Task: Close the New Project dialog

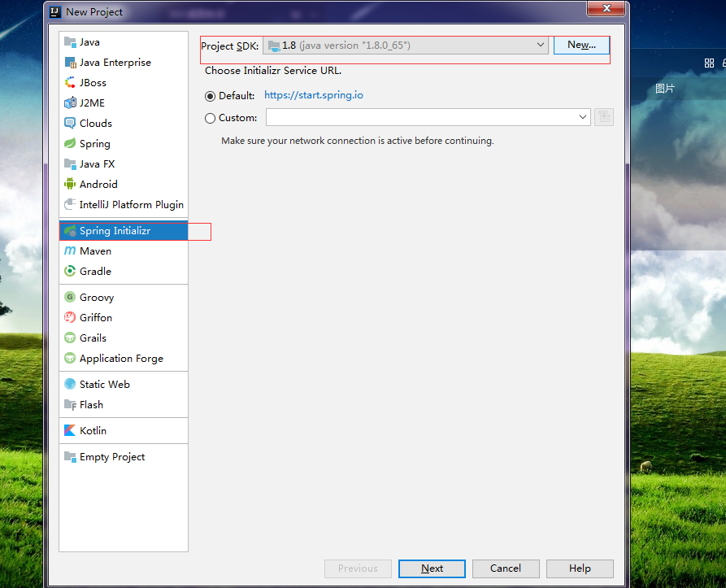Action: point(606,8)
